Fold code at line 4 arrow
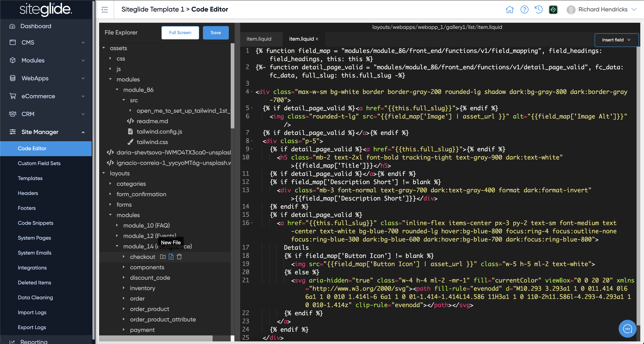This screenshot has width=644, height=344. click(252, 92)
